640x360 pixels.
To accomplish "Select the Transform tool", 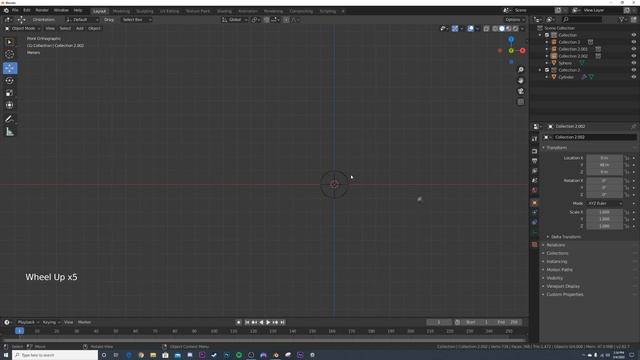I will (x=10, y=105).
